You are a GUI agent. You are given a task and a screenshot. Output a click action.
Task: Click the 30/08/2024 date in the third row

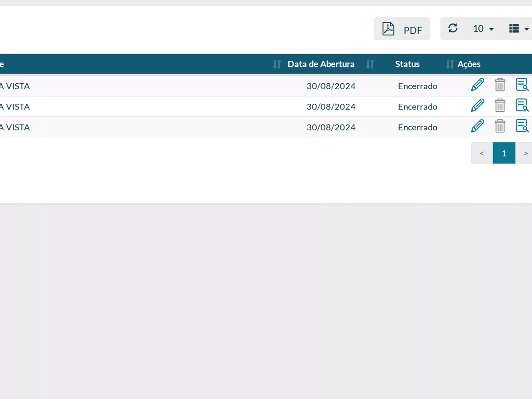331,127
